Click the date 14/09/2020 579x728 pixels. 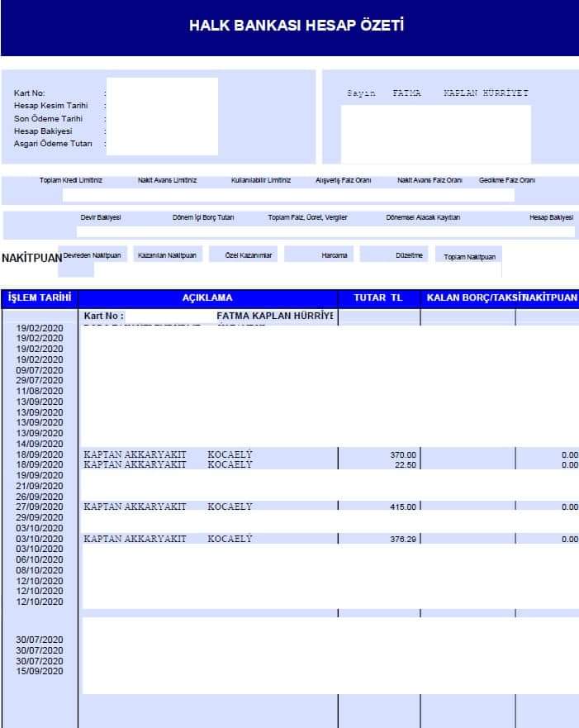[x=40, y=444]
